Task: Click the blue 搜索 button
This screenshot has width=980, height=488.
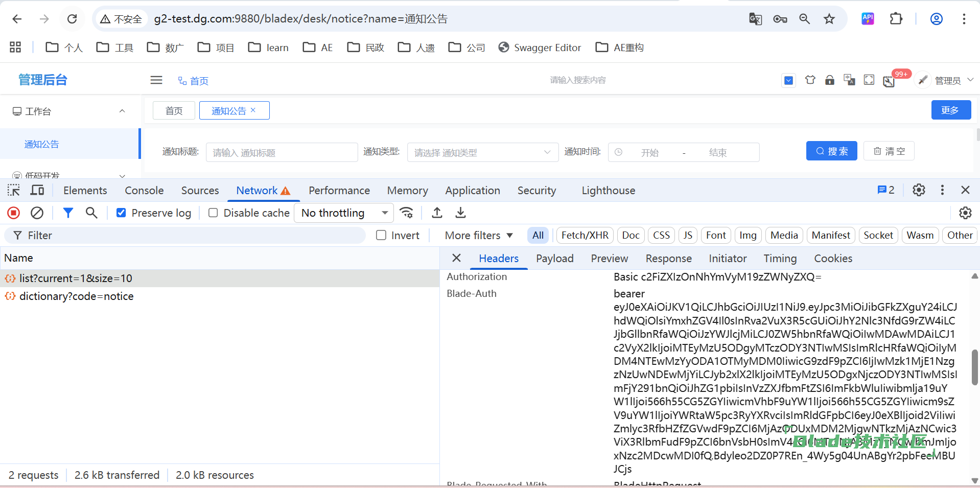Action: tap(831, 151)
